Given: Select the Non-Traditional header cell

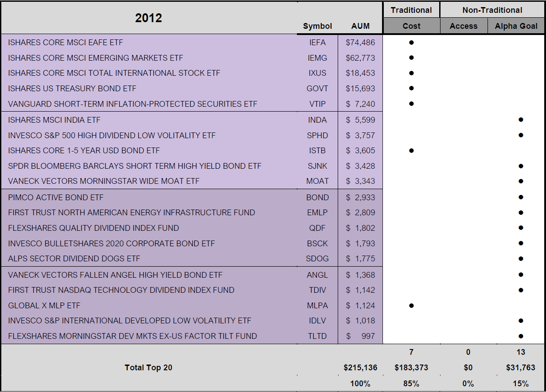Looking at the screenshot, I should (x=492, y=10).
